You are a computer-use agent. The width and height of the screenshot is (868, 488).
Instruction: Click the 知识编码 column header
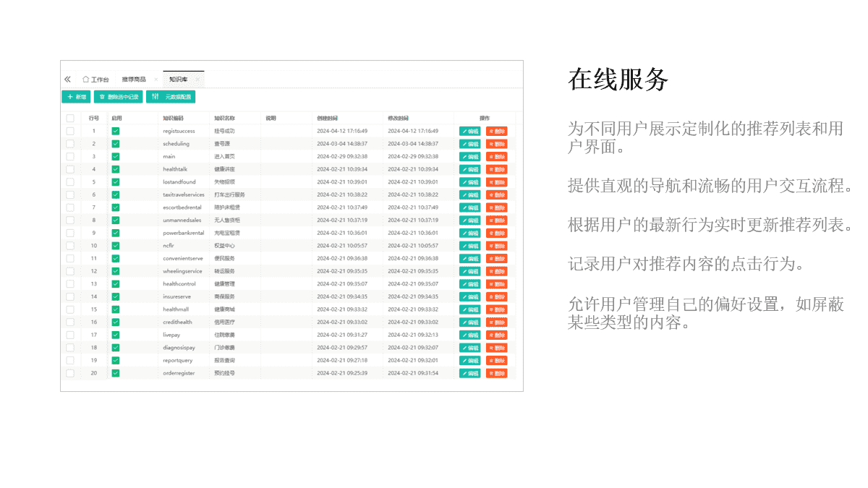tap(174, 118)
